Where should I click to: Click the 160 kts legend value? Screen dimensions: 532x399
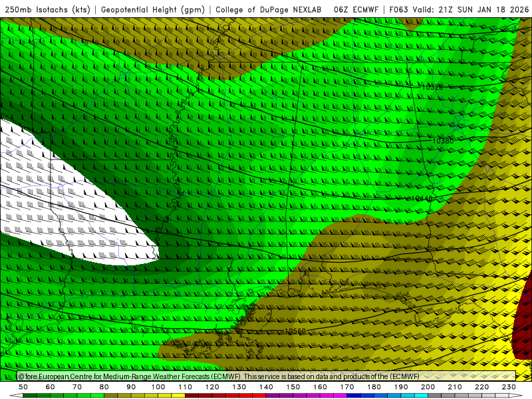pos(320,387)
